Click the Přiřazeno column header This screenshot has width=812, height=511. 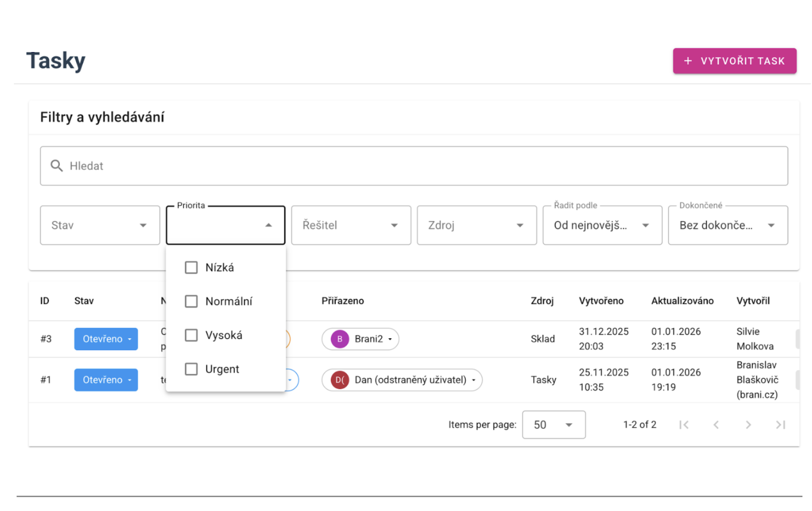pos(343,301)
